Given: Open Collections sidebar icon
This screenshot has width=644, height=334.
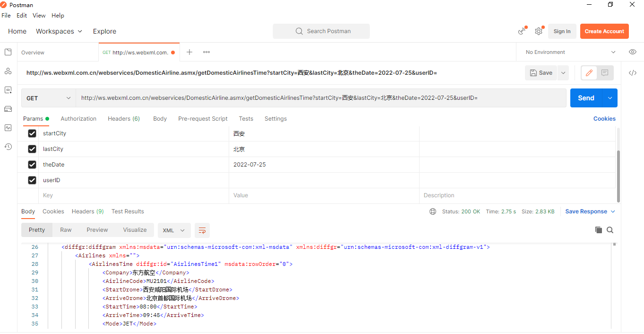Looking at the screenshot, I should [8, 52].
